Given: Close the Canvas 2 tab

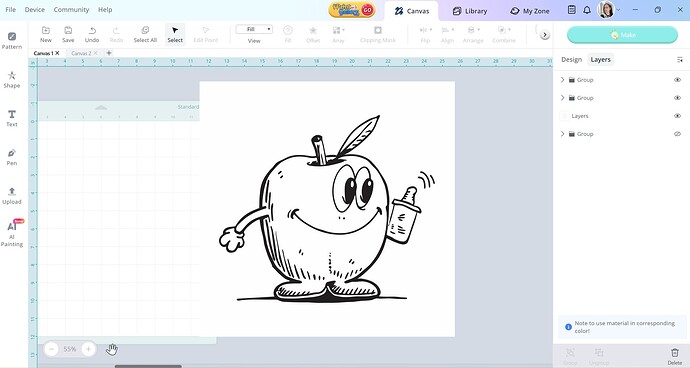Looking at the screenshot, I should click(95, 53).
